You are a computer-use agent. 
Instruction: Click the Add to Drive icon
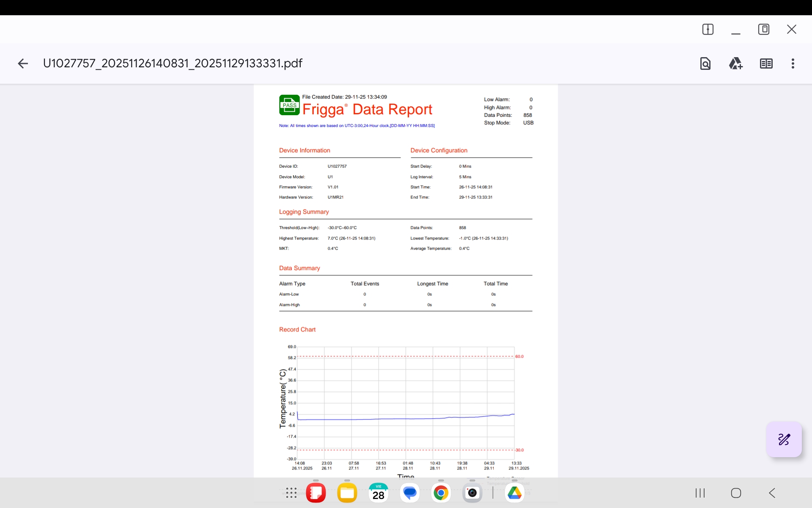735,63
